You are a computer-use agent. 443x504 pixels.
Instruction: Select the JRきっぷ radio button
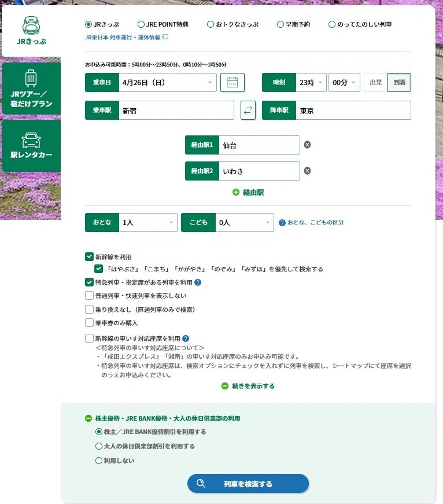click(x=88, y=24)
